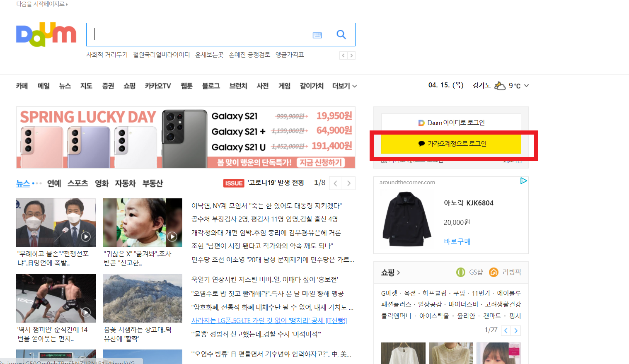629x364 pixels.
Task: Open the 지도 menu
Action: tap(86, 86)
